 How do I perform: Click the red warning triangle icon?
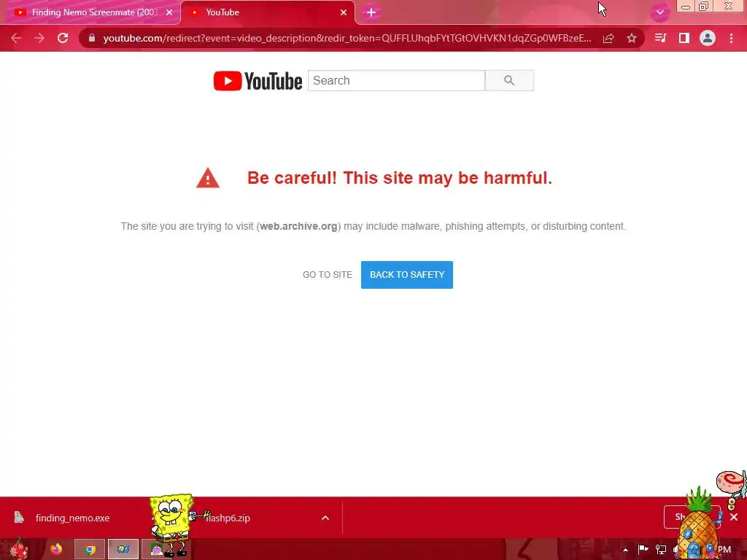coord(208,178)
